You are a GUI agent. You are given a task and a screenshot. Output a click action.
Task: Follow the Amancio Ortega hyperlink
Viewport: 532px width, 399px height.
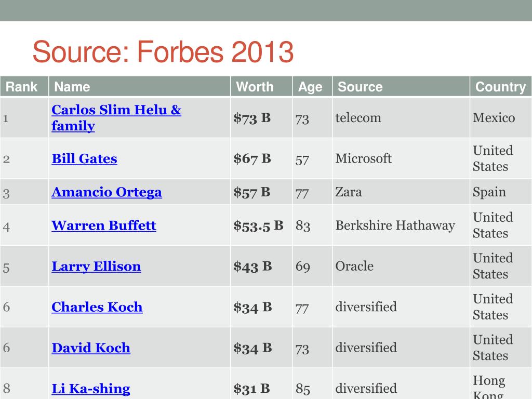coord(107,192)
